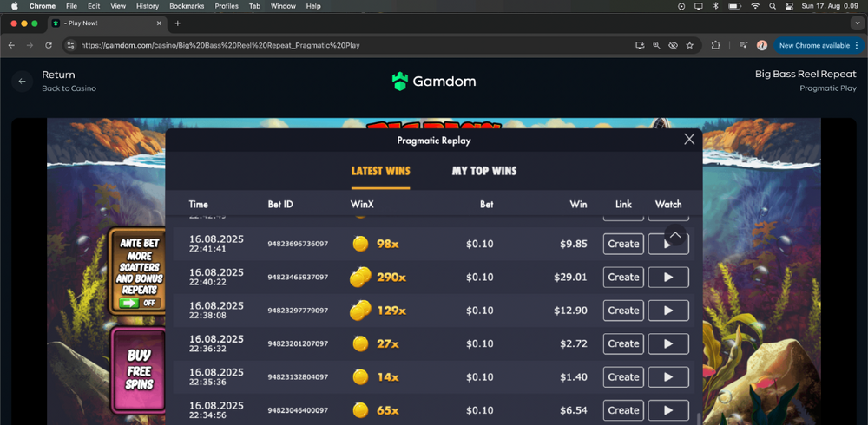Watch the replay of the 290x win
The width and height of the screenshot is (868, 425).
pyautogui.click(x=667, y=278)
